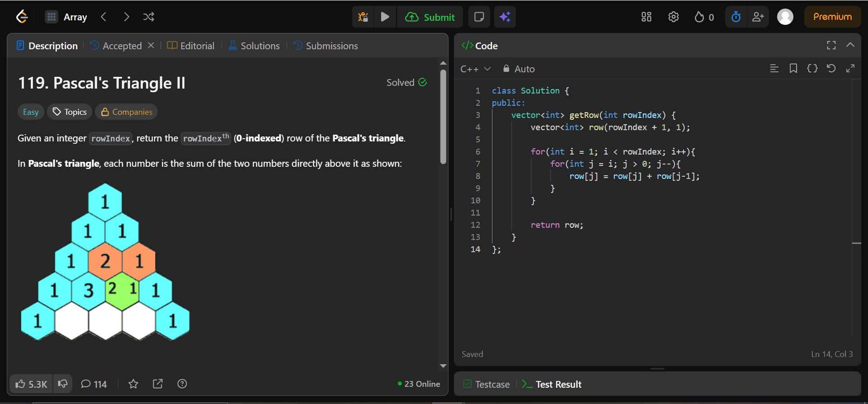Viewport: 868px width, 404px height.
Task: Toggle the dislike thumbs-down button
Action: click(x=63, y=384)
